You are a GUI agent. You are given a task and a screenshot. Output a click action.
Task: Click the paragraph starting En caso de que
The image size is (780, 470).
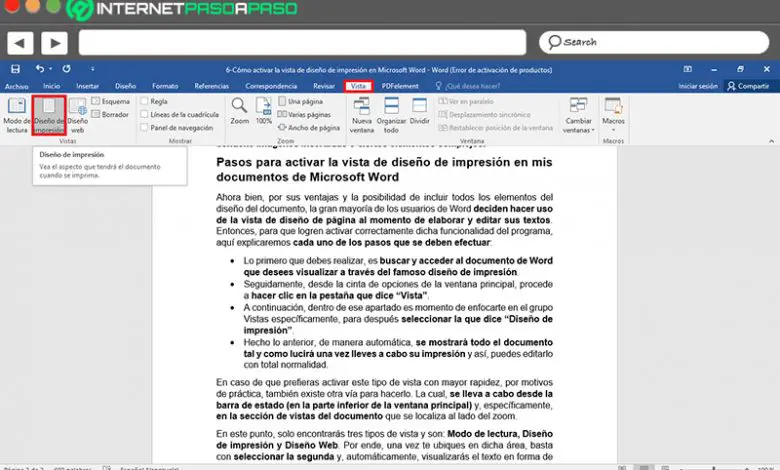(x=384, y=399)
